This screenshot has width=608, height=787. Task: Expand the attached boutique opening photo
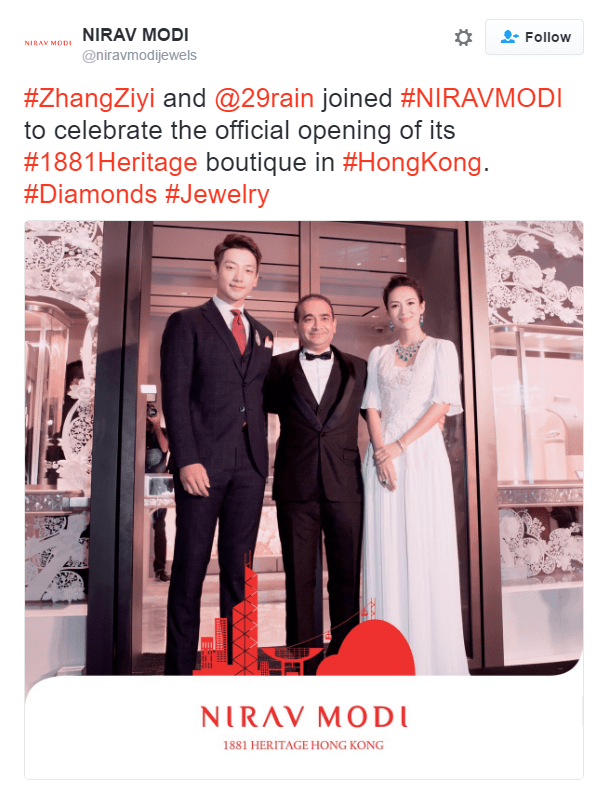pos(304,499)
